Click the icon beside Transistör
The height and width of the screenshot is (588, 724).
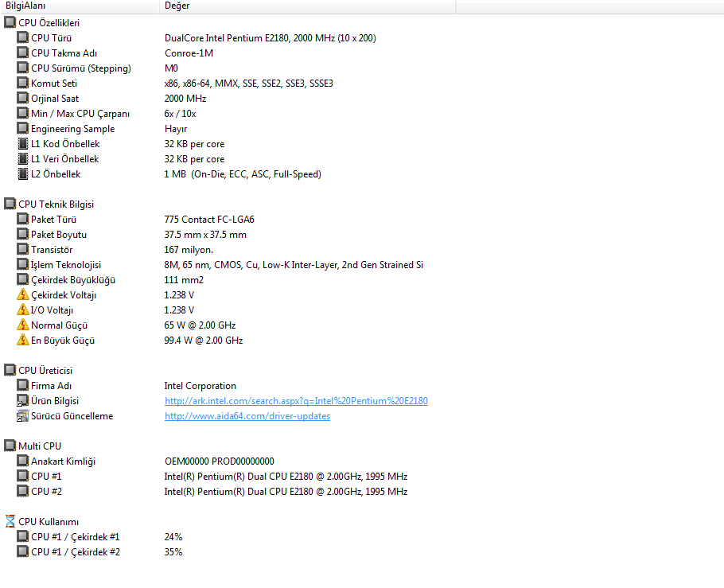(x=22, y=249)
